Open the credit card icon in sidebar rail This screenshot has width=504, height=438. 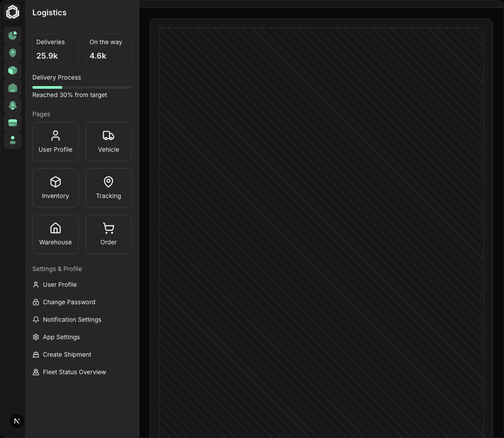coord(13,123)
